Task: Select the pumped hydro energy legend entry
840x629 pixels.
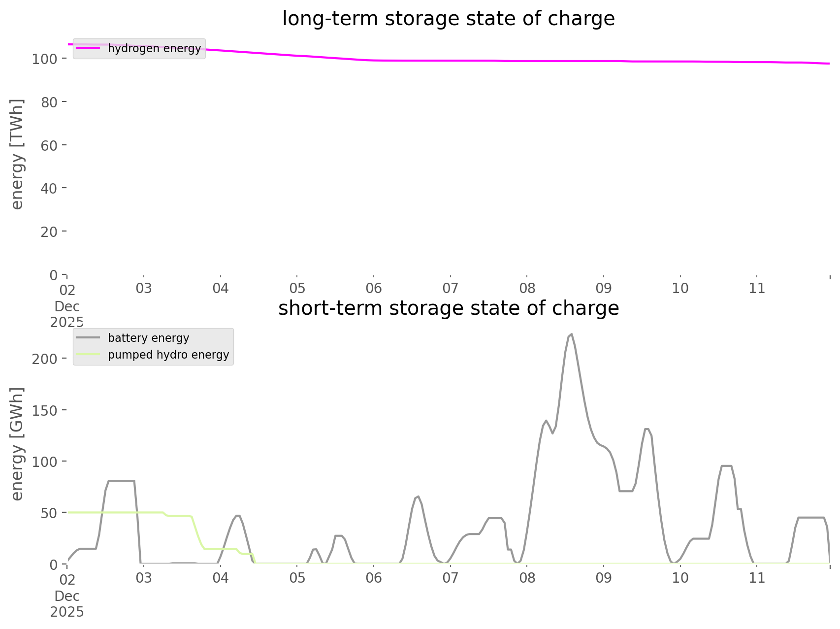Action: (x=168, y=355)
